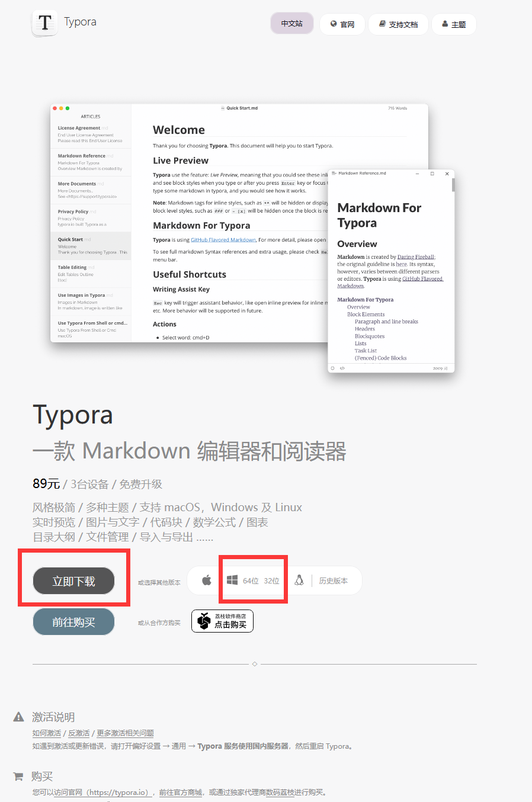Click the Typora text beside the logo

tap(80, 22)
